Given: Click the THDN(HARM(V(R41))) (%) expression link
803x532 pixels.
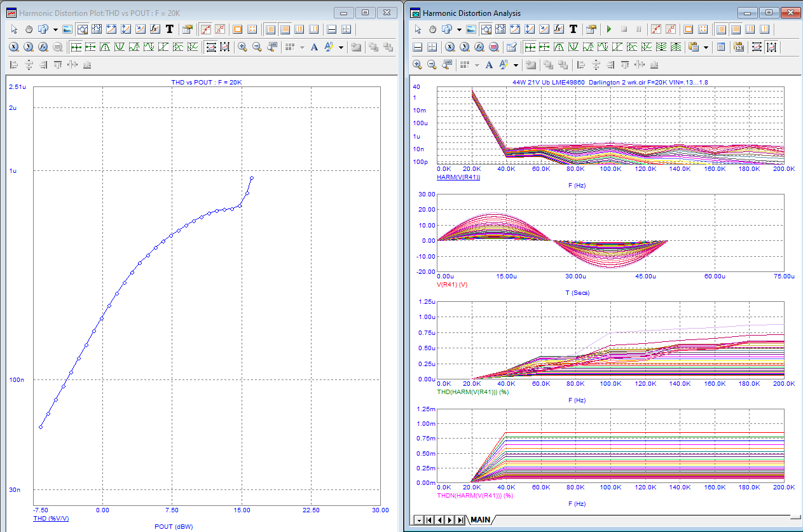Looking at the screenshot, I should (x=475, y=495).
